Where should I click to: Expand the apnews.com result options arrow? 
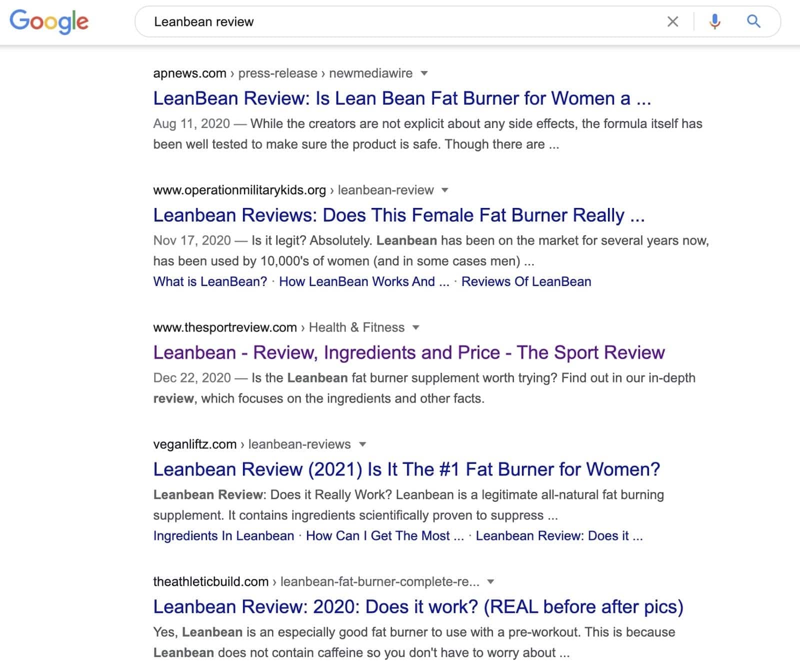pyautogui.click(x=424, y=73)
